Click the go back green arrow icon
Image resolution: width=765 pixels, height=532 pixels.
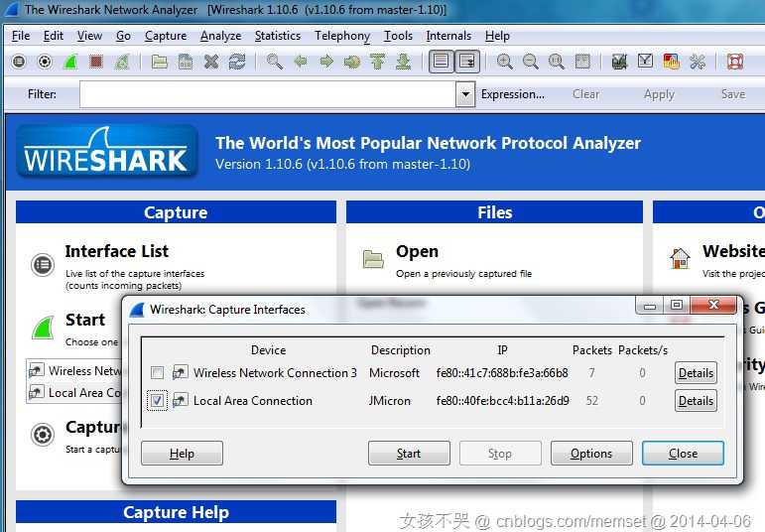301,62
